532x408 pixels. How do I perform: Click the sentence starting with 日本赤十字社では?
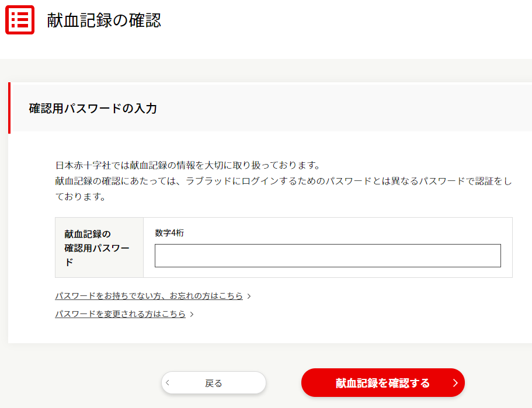[187, 165]
